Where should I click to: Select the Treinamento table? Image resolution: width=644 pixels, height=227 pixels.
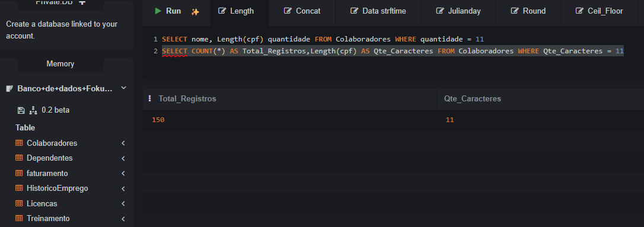[x=48, y=218]
